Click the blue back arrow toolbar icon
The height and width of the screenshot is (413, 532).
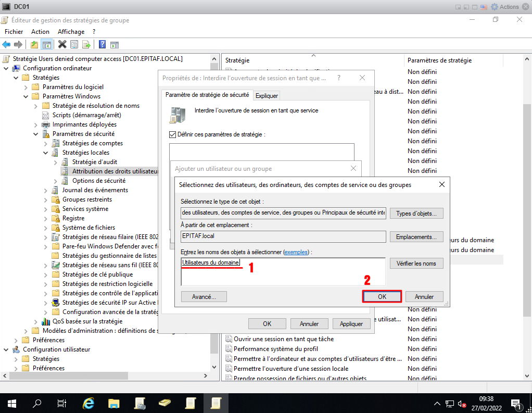[x=7, y=44]
